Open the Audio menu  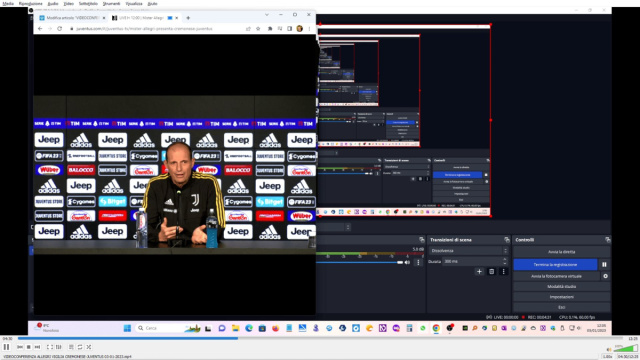[53, 3]
